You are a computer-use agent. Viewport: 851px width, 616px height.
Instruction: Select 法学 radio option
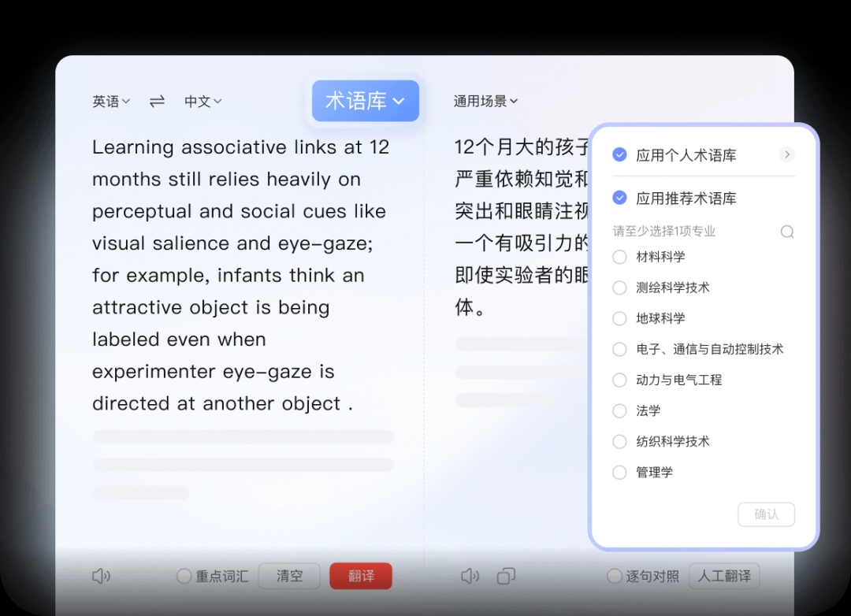coord(619,411)
